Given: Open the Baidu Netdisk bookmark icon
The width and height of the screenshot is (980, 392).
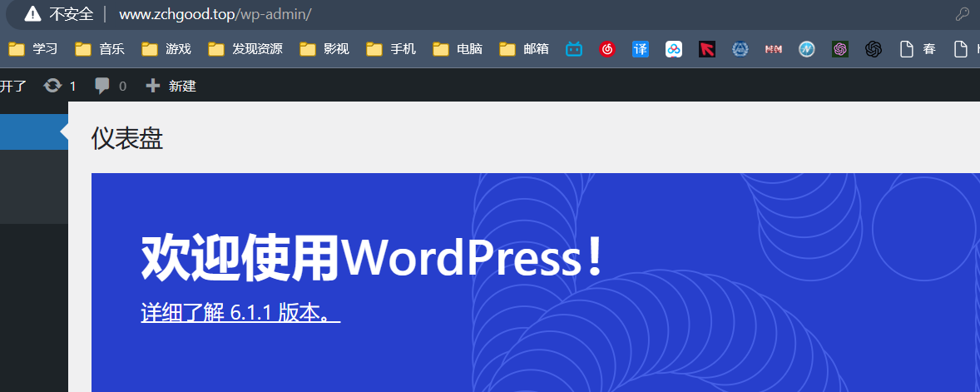Looking at the screenshot, I should tap(674, 49).
